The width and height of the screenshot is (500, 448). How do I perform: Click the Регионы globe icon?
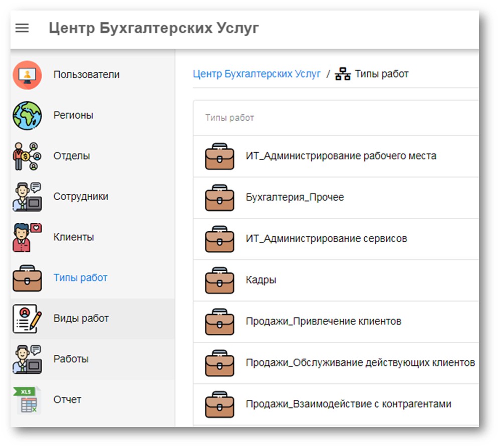(x=27, y=115)
